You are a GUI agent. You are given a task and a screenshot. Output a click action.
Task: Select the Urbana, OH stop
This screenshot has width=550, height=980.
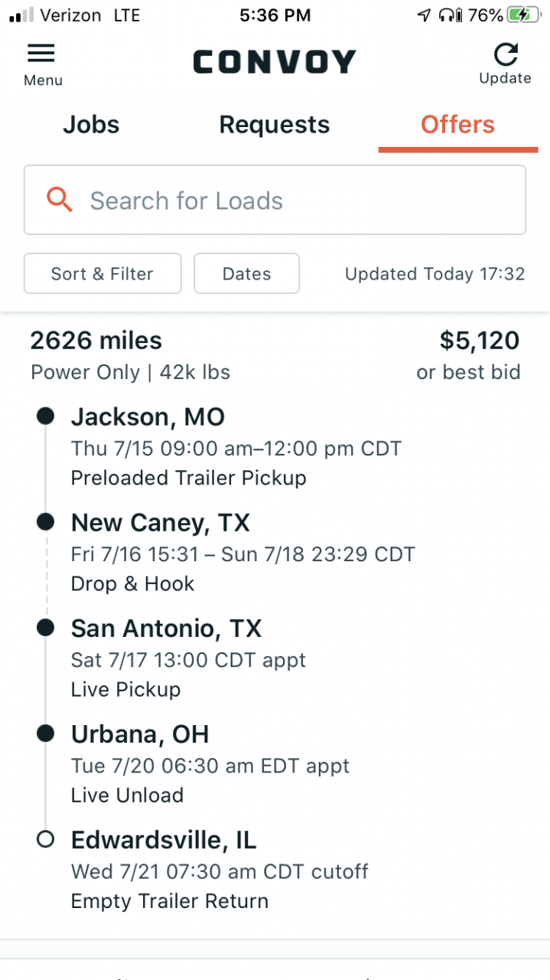coord(140,734)
